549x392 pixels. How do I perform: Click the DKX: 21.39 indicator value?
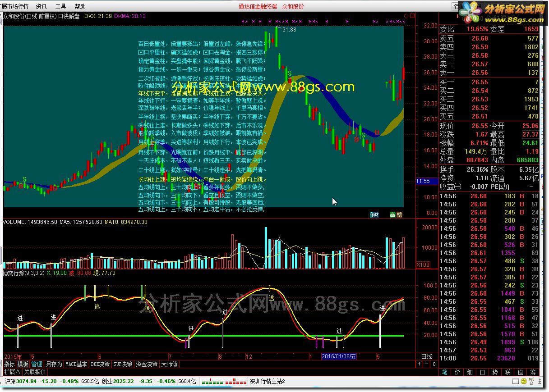(98, 16)
